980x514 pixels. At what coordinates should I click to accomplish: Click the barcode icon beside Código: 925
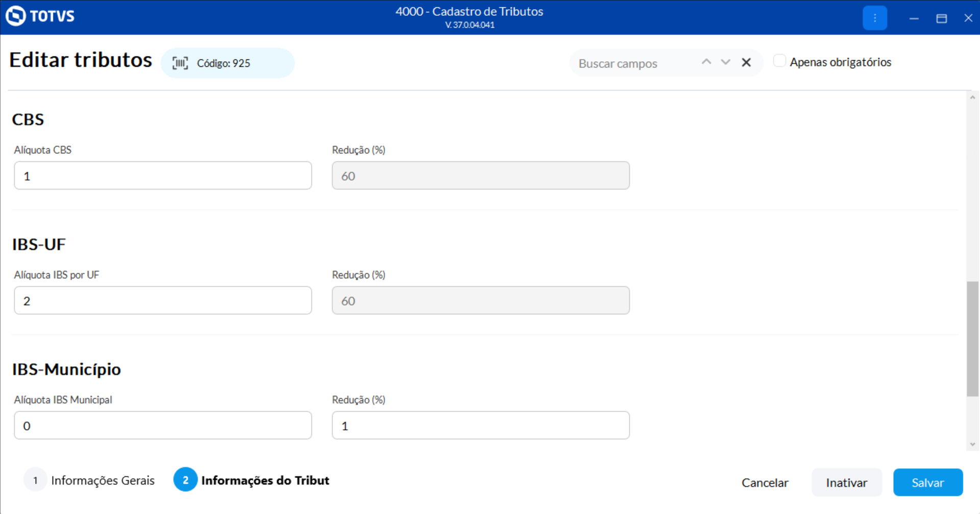pos(180,63)
